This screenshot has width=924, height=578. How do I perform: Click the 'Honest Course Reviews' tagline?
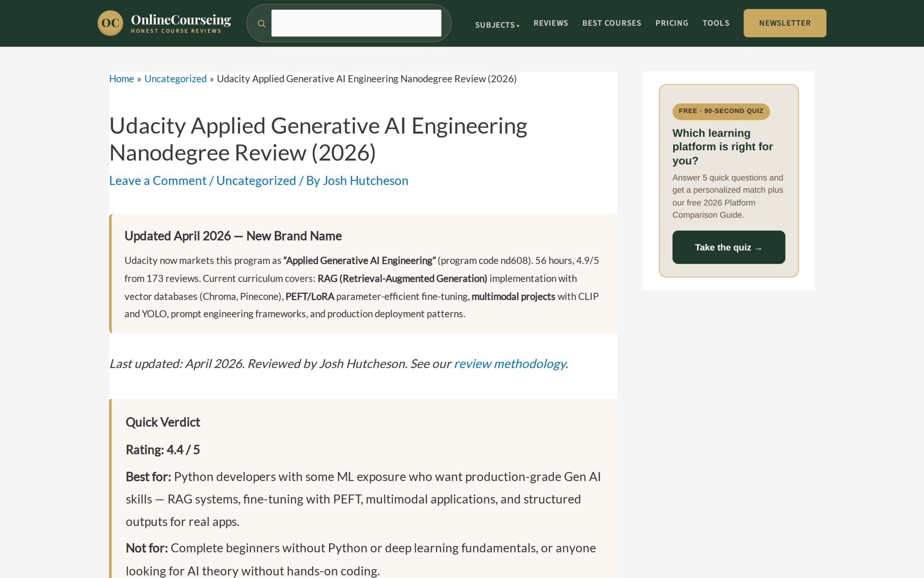click(x=176, y=31)
